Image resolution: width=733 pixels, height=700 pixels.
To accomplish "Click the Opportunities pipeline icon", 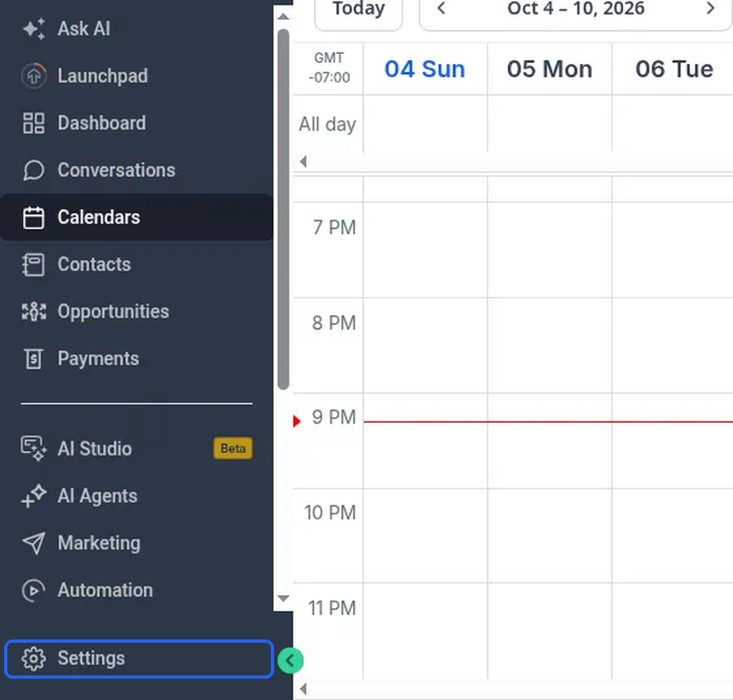I will 34,312.
